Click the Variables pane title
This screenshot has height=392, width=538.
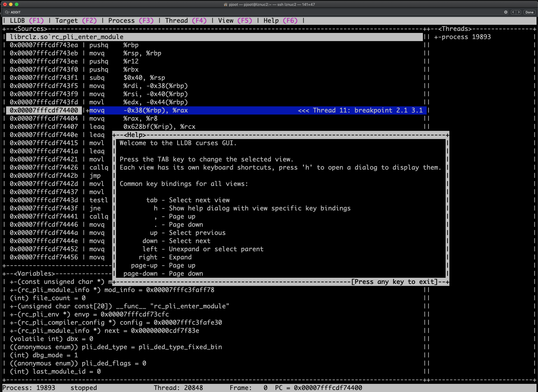point(34,274)
